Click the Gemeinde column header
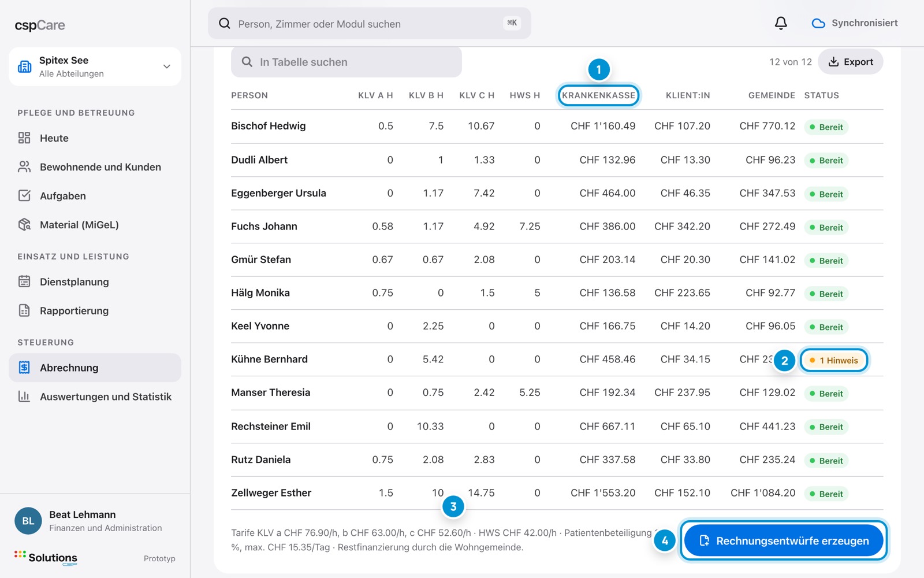The height and width of the screenshot is (578, 924). coord(772,95)
